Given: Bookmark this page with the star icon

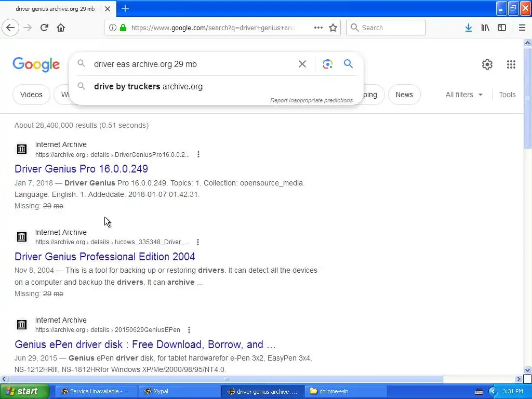Looking at the screenshot, I should tap(333, 28).
